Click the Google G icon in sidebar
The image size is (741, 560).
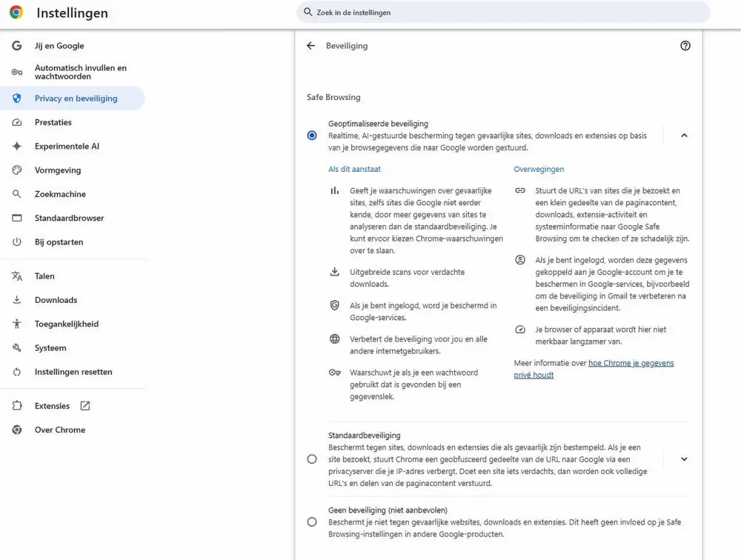point(17,46)
